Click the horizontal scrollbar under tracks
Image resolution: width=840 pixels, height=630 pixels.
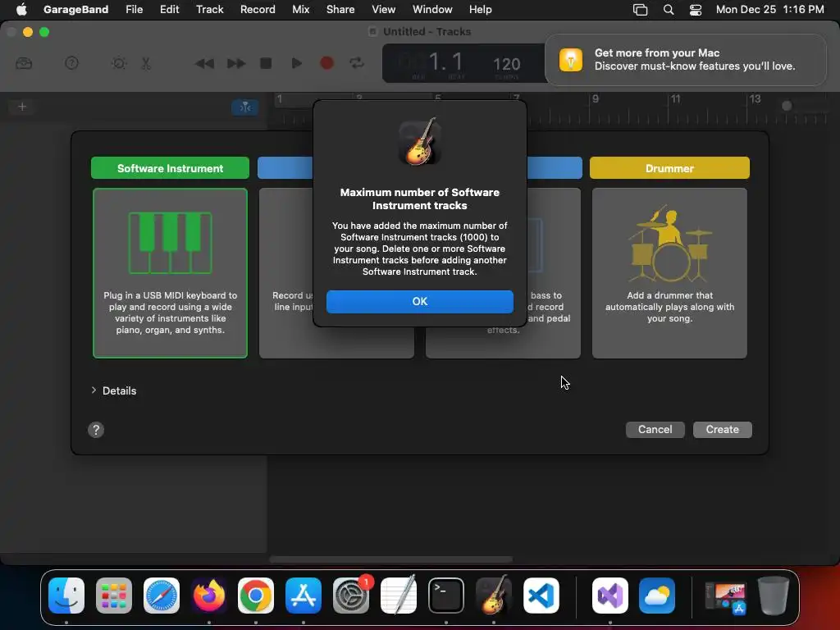click(391, 559)
